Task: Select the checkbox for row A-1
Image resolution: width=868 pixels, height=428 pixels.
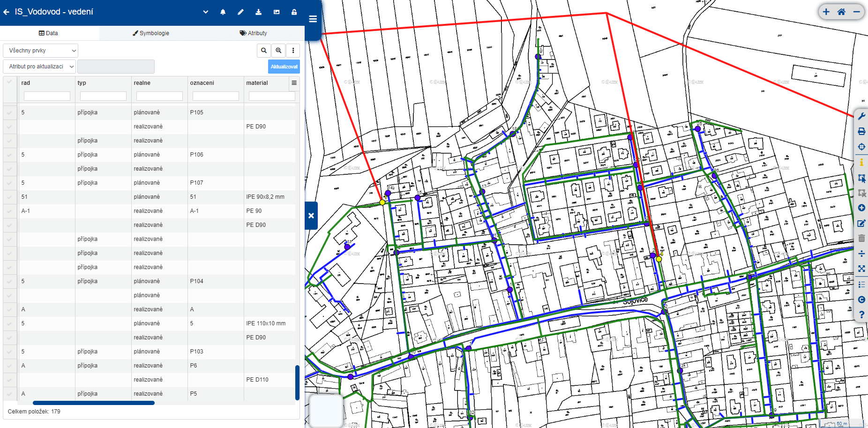Action: coord(9,211)
